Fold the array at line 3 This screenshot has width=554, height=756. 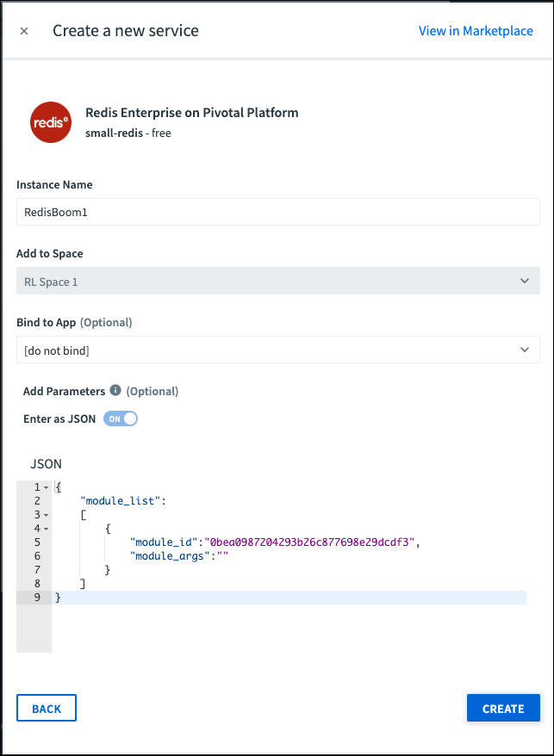coord(46,515)
